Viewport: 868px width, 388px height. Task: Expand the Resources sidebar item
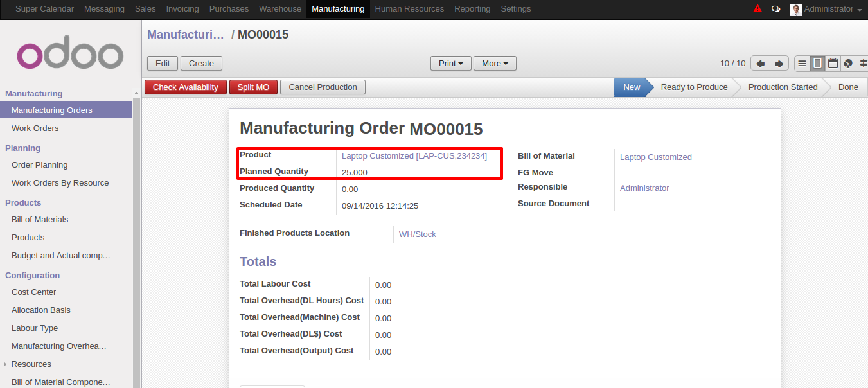(5, 364)
